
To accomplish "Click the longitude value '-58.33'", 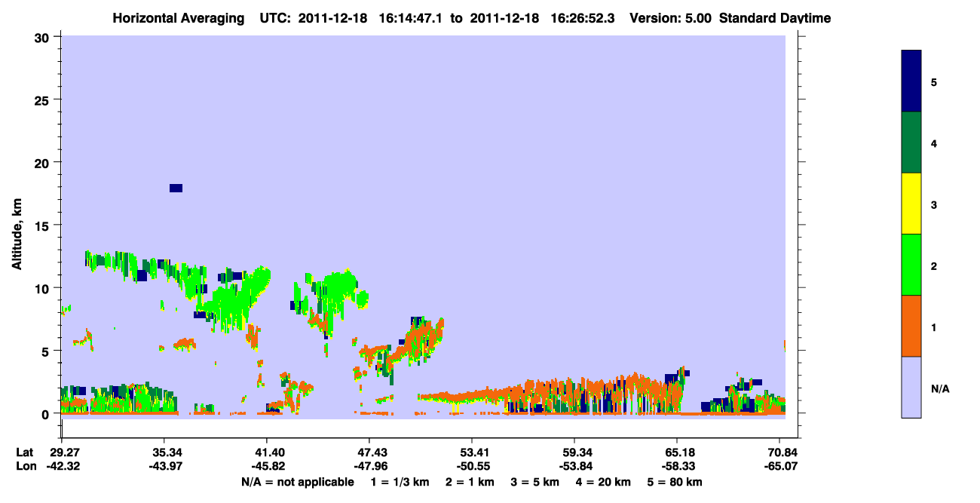I will click(x=677, y=466).
